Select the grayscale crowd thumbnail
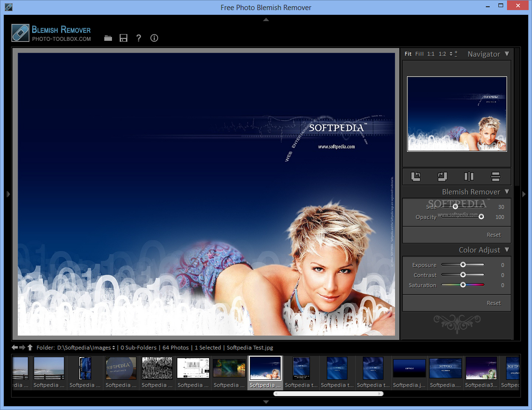Screen dimensions: 532x410 157,368
